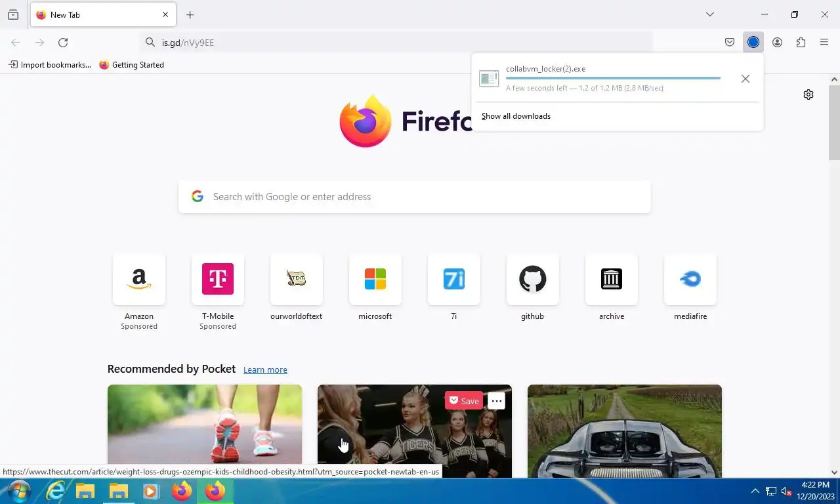Open the Extensions puzzle icon
Screen dimensions: 840x504
[x=801, y=43]
